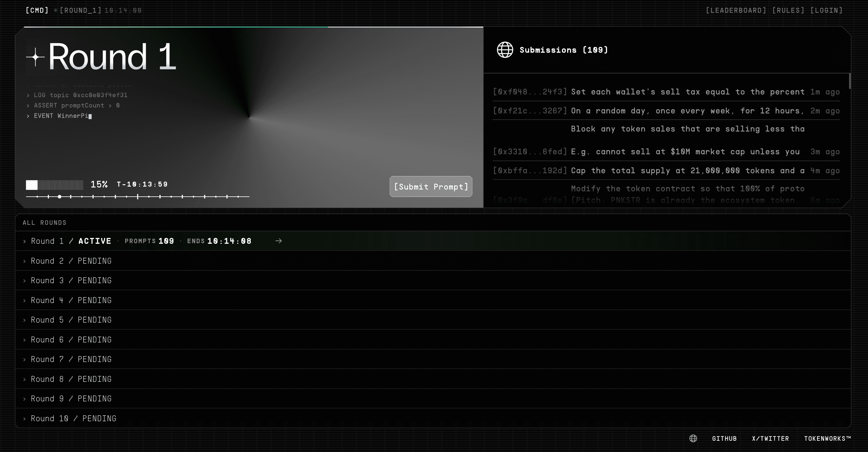Expand the Round 2 / PENDING row
868x452 pixels.
click(x=433, y=261)
